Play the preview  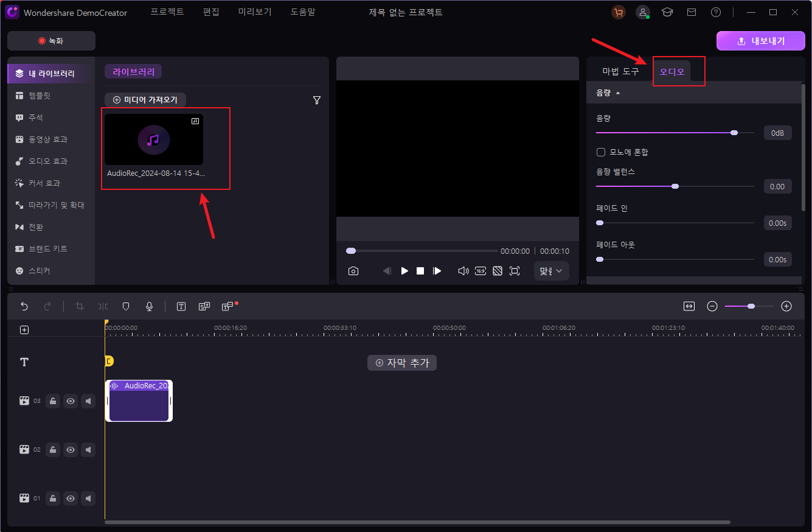404,271
